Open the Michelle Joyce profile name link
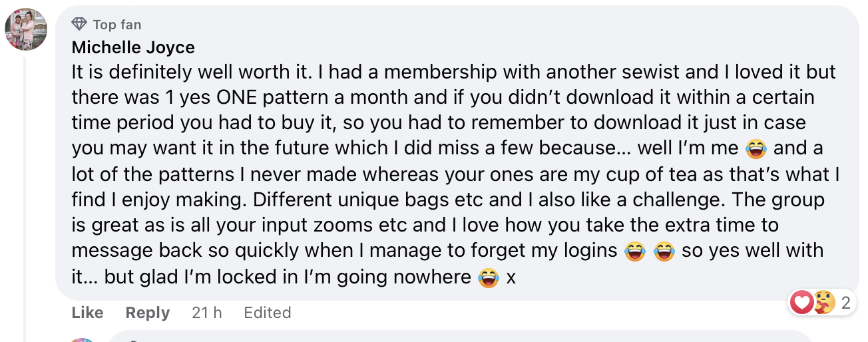Screen dimensions: 868x342 pyautogui.click(x=133, y=48)
